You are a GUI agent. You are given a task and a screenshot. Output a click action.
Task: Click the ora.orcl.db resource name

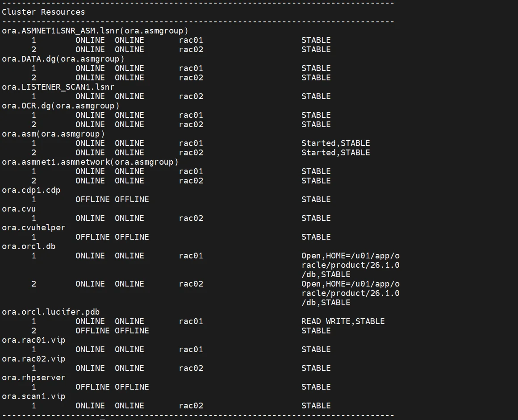click(29, 246)
